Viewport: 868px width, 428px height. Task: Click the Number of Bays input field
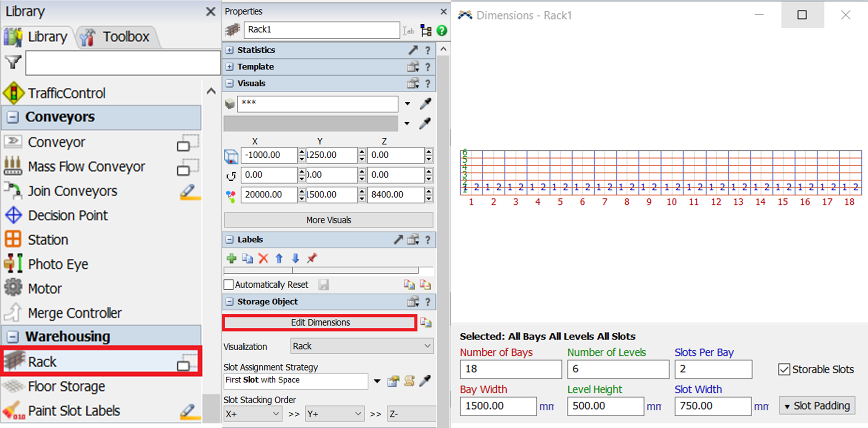pyautogui.click(x=510, y=369)
